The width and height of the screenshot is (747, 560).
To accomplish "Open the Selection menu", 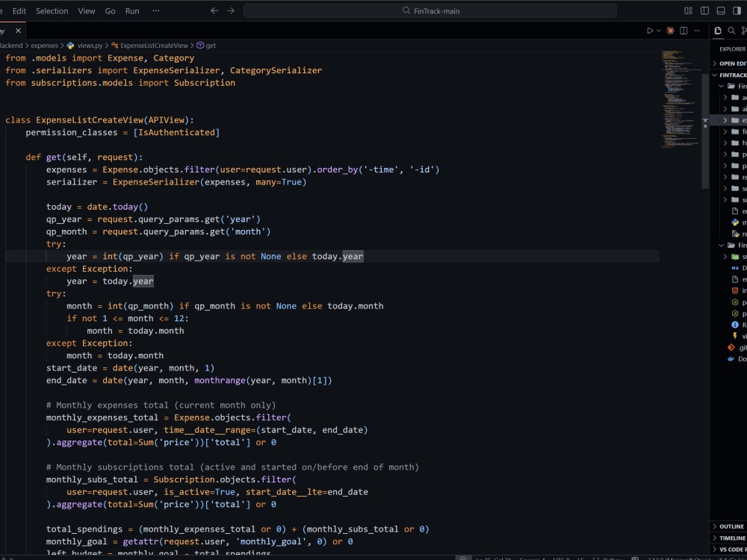I will pyautogui.click(x=52, y=10).
